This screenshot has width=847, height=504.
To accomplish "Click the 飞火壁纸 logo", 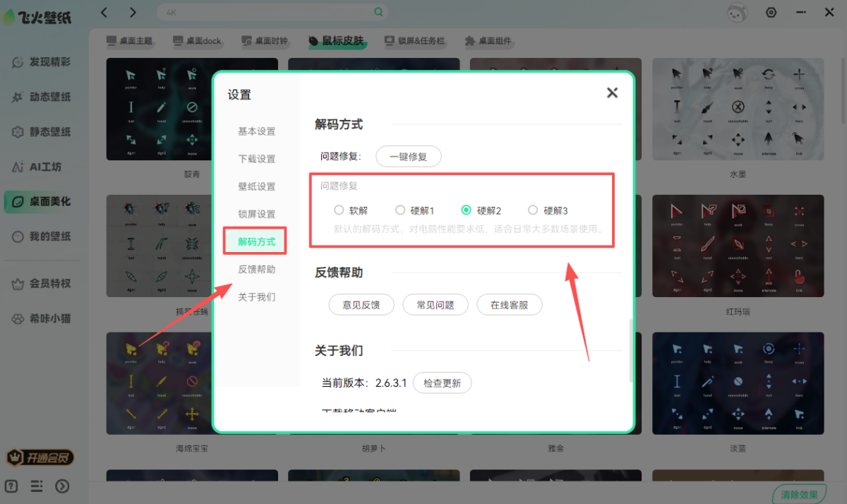I will (x=37, y=16).
